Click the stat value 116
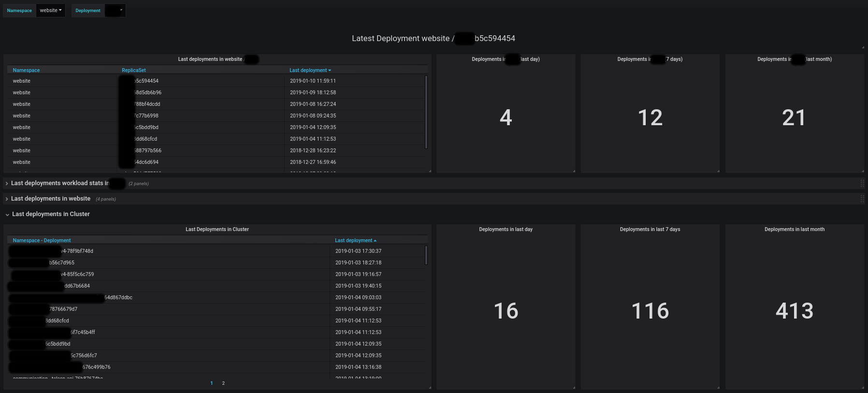 (x=650, y=311)
